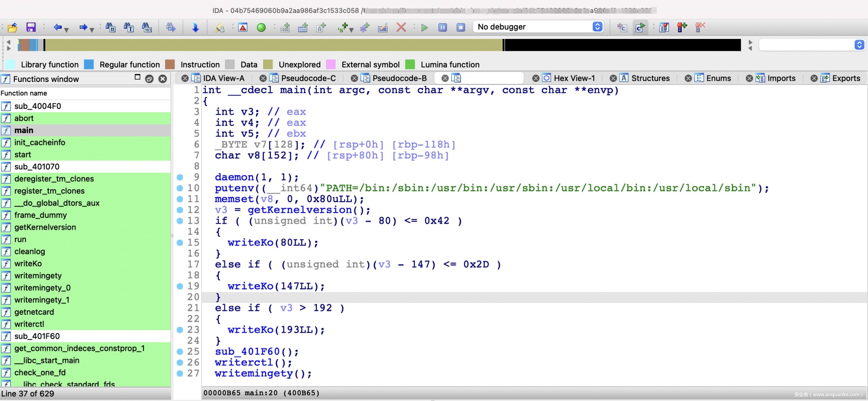The height and width of the screenshot is (401, 868).
Task: Click the Open file folder icon
Action: click(x=13, y=27)
